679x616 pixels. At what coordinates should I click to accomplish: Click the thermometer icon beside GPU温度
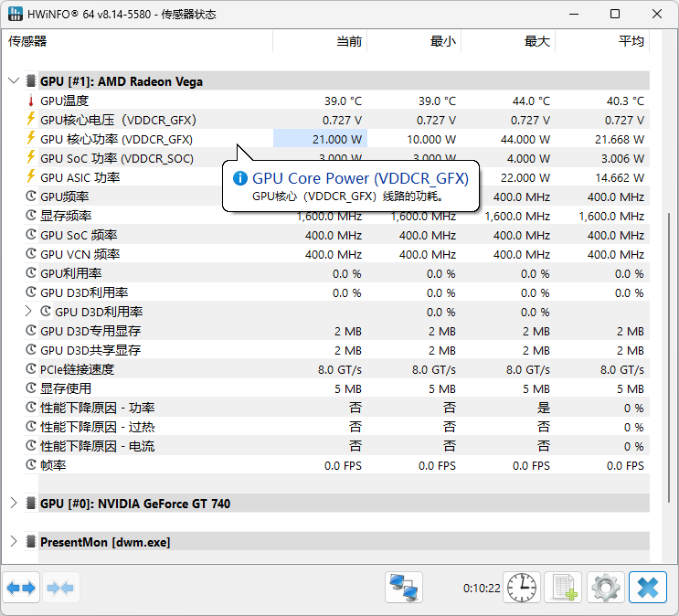[30, 101]
